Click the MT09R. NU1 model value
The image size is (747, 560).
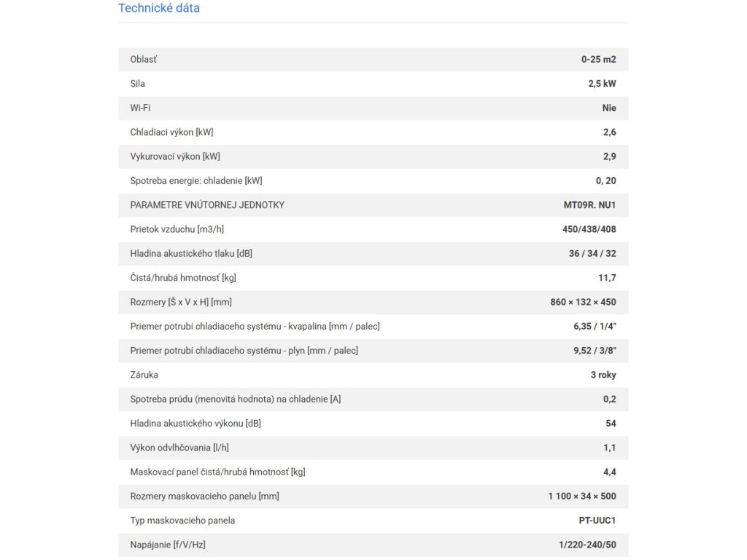click(x=585, y=205)
